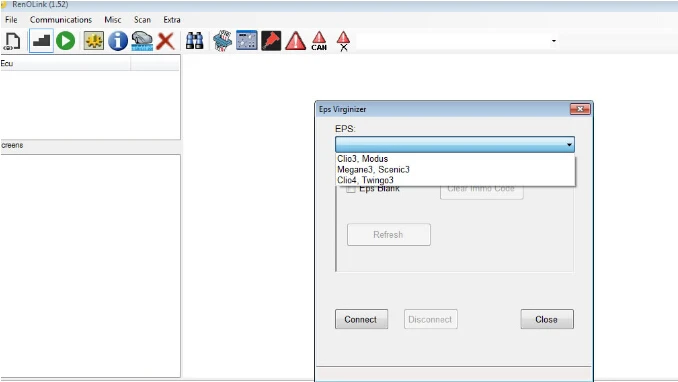678x382 pixels.
Task: Click the binoculars search icon
Action: (195, 41)
